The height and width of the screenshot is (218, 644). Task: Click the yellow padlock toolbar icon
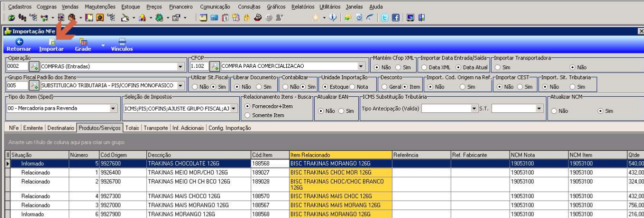click(246, 18)
